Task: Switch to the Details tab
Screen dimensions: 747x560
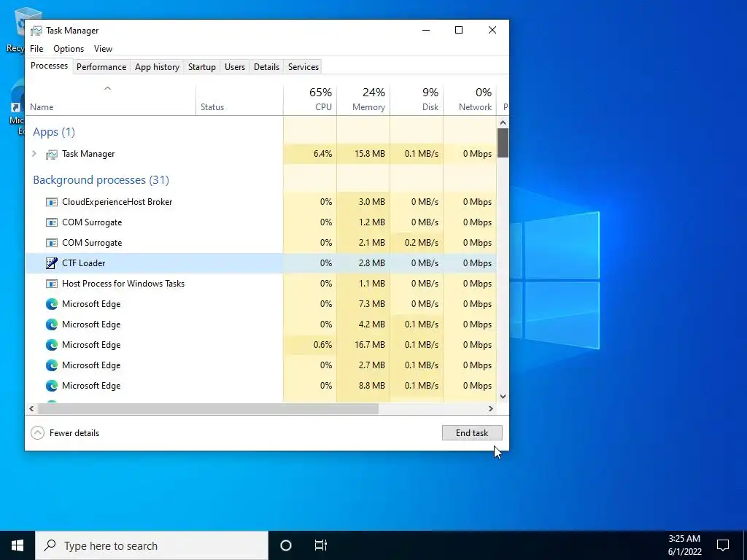Action: 266,67
